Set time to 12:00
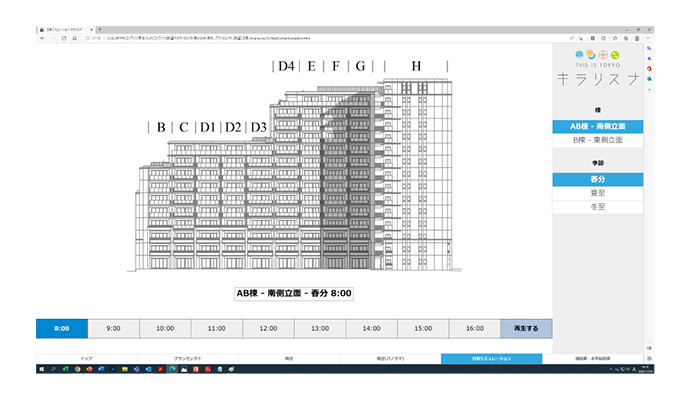Screen dimensions: 680x400 (x=268, y=328)
